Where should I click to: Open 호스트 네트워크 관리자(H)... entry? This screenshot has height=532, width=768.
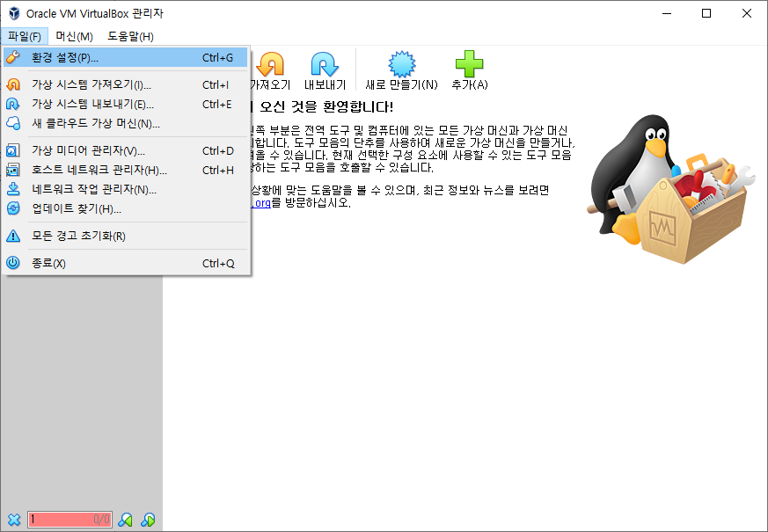(126, 170)
